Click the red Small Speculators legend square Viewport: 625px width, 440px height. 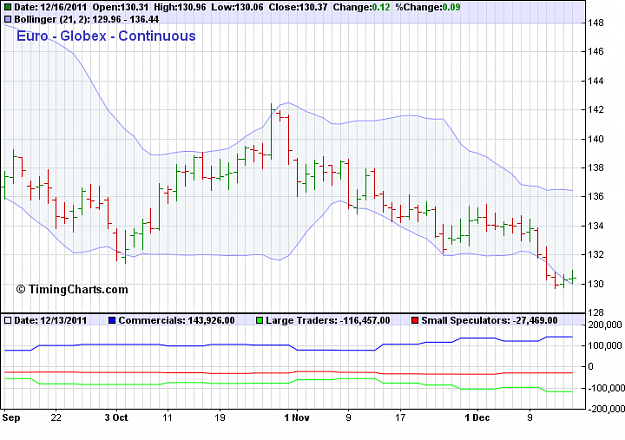click(x=415, y=320)
